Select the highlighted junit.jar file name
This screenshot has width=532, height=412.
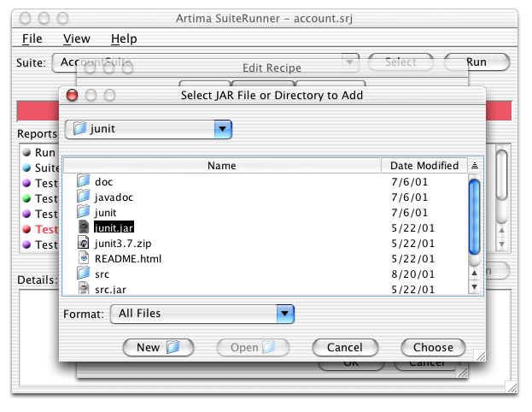click(x=114, y=227)
